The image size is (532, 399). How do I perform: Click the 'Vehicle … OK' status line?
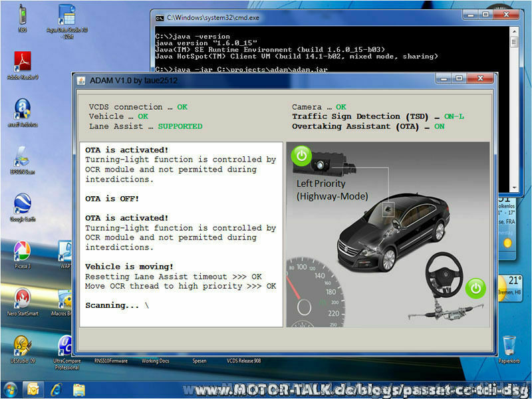tap(118, 116)
